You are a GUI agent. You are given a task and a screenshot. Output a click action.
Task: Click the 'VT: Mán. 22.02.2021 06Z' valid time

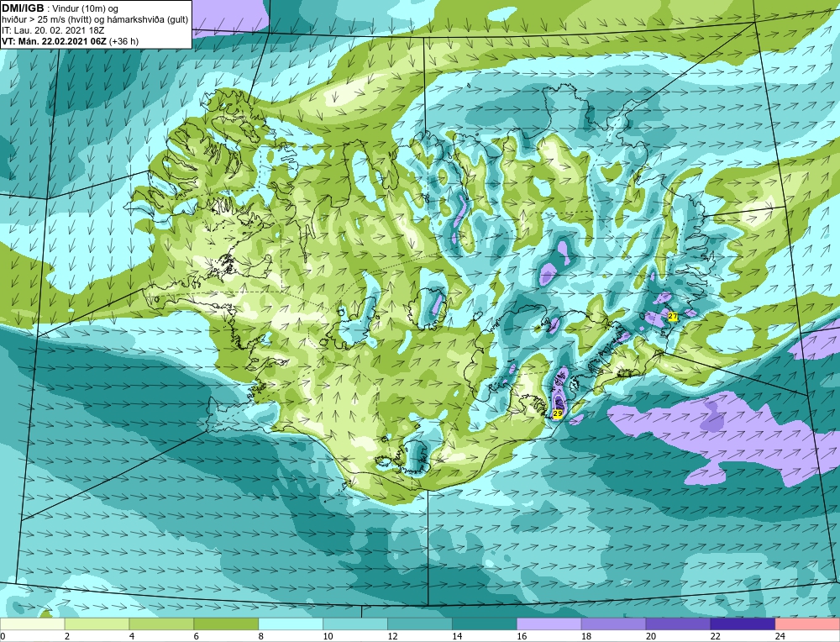(x=54, y=41)
